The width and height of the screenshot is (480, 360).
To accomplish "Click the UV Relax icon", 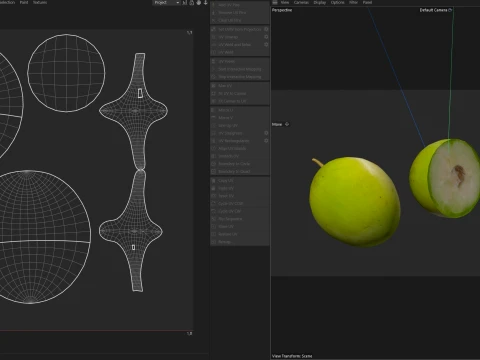I will click(214, 61).
